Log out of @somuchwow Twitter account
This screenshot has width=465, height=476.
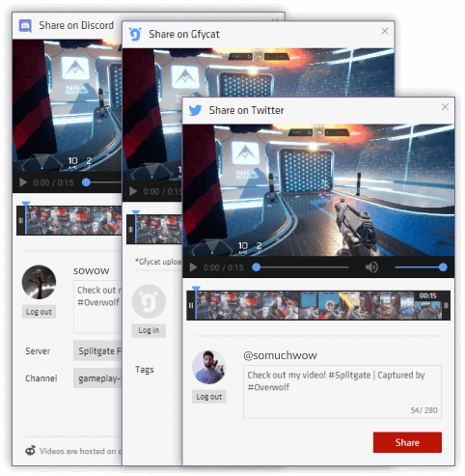[209, 397]
